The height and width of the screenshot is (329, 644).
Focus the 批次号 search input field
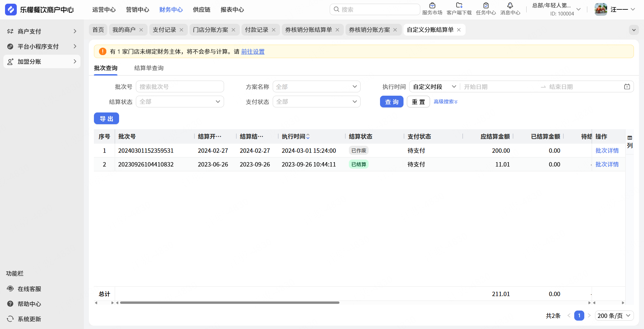tap(180, 87)
